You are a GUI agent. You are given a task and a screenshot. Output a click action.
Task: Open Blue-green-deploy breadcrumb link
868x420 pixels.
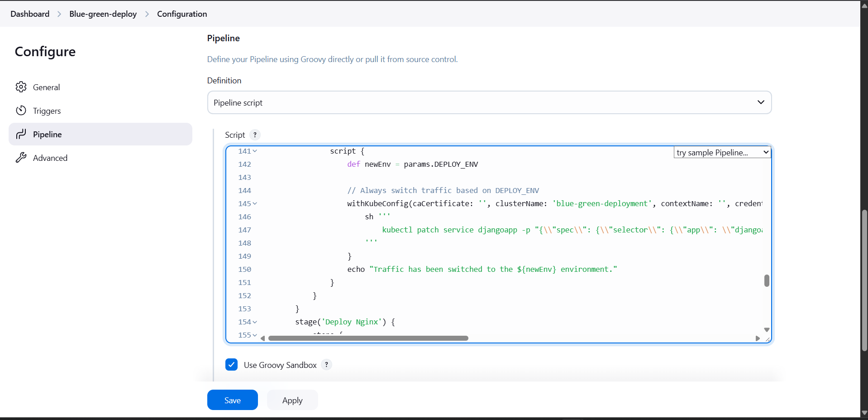[x=103, y=14]
